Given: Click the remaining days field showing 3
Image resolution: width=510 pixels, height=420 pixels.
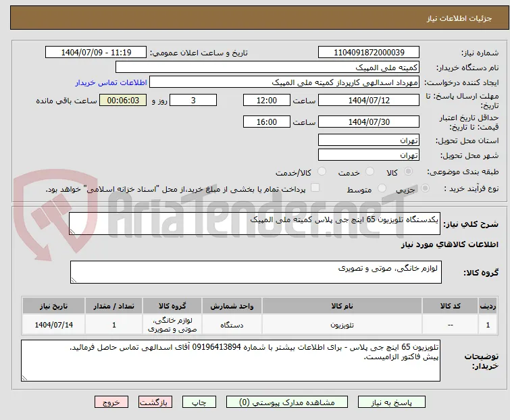Looking at the screenshot, I should tap(193, 100).
